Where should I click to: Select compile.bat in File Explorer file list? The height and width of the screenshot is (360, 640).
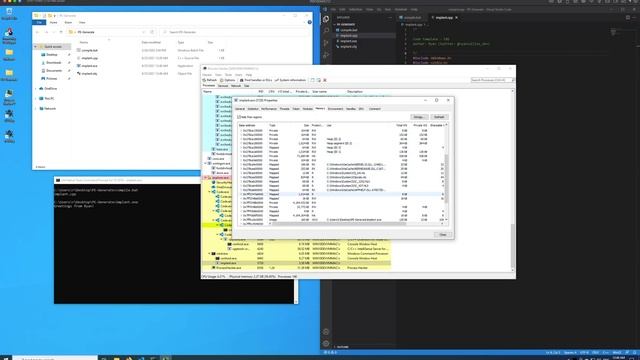pyautogui.click(x=89, y=50)
